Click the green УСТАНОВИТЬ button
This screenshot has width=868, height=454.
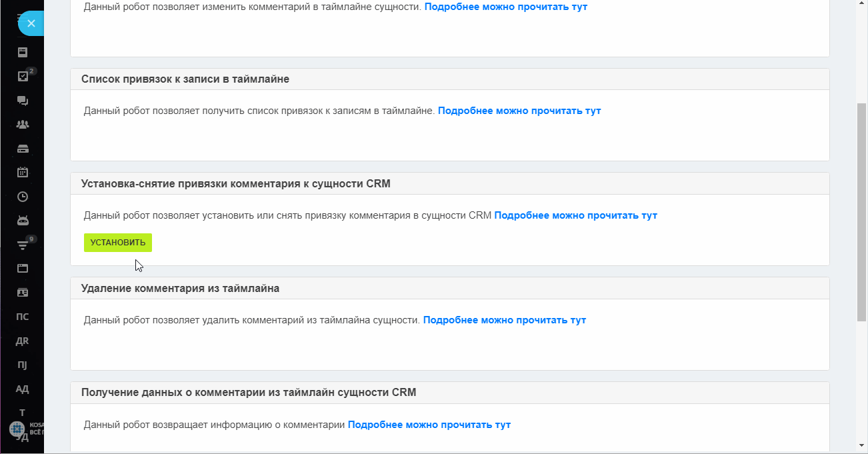pyautogui.click(x=118, y=243)
